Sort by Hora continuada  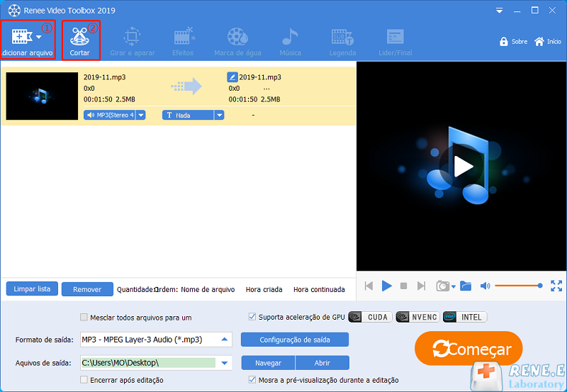click(319, 290)
